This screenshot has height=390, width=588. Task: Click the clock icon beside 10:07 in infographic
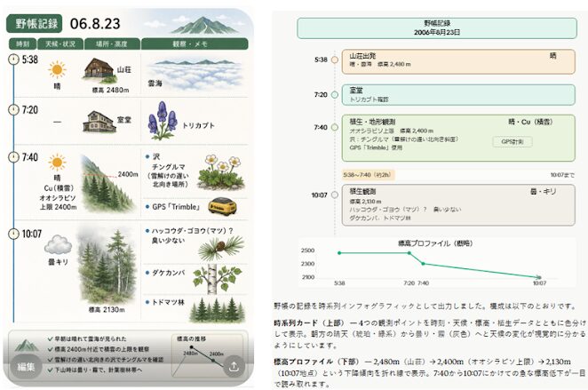(x=13, y=234)
